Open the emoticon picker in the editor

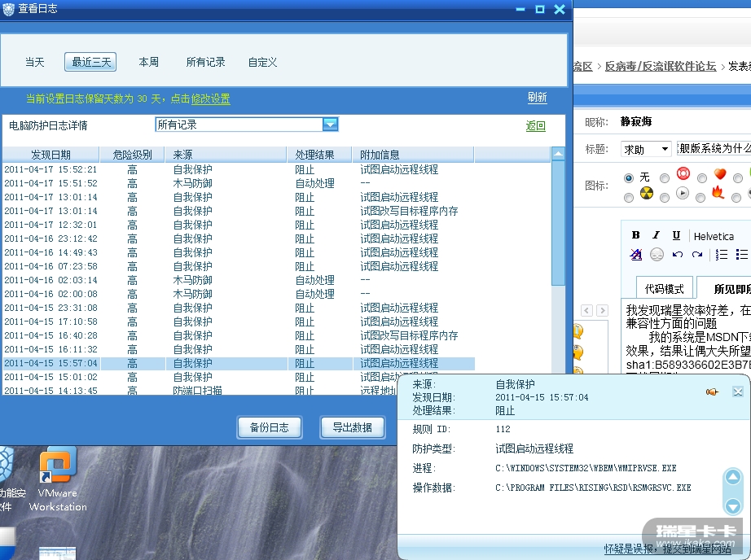click(657, 254)
